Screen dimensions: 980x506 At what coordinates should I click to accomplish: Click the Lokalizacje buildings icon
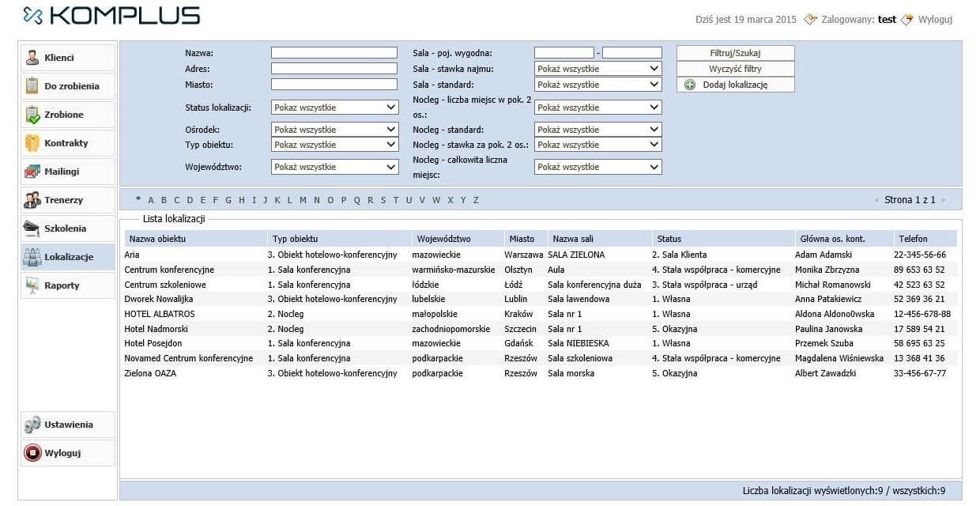tap(32, 257)
